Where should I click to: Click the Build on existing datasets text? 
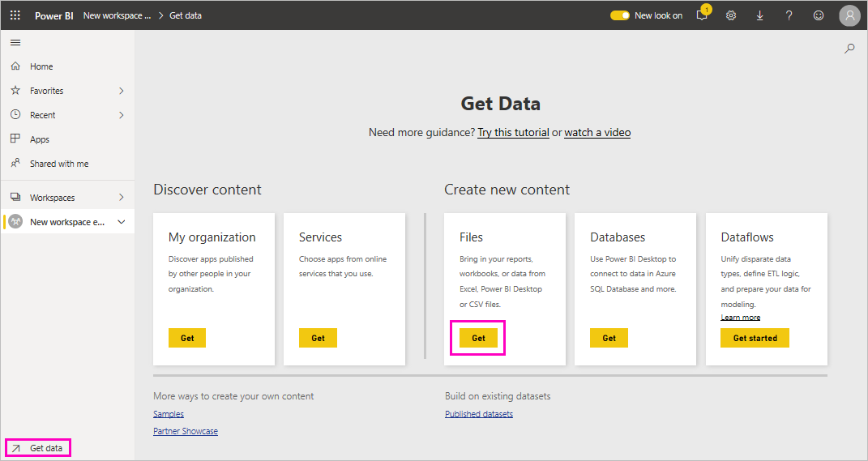[498, 396]
